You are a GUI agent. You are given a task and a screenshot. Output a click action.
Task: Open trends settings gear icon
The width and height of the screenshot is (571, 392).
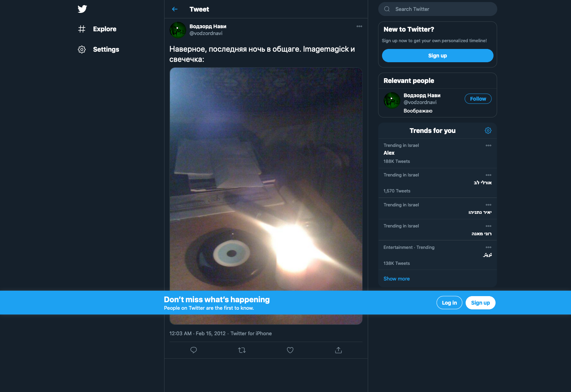click(x=488, y=131)
